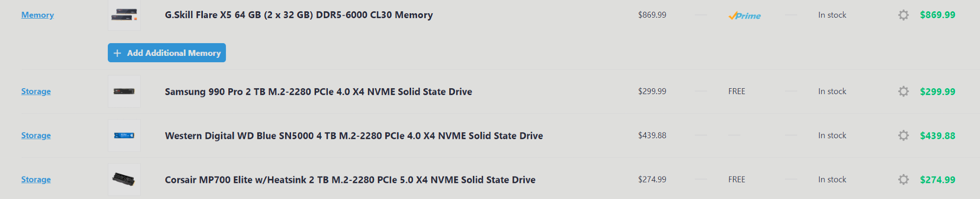Click the Storage link beside Corsair MP700 Elite
The height and width of the screenshot is (199, 980).
pos(36,180)
